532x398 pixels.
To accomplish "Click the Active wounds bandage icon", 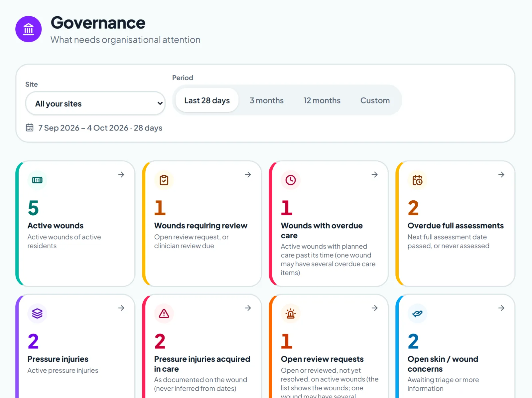I will click(37, 180).
